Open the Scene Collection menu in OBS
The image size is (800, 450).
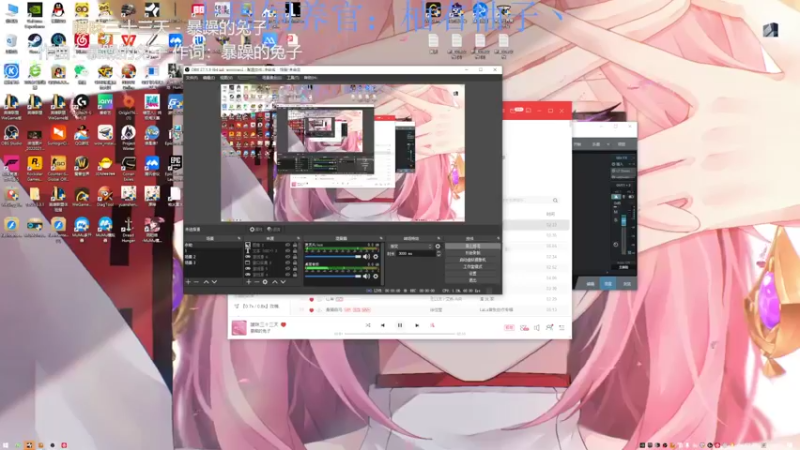coord(271,78)
